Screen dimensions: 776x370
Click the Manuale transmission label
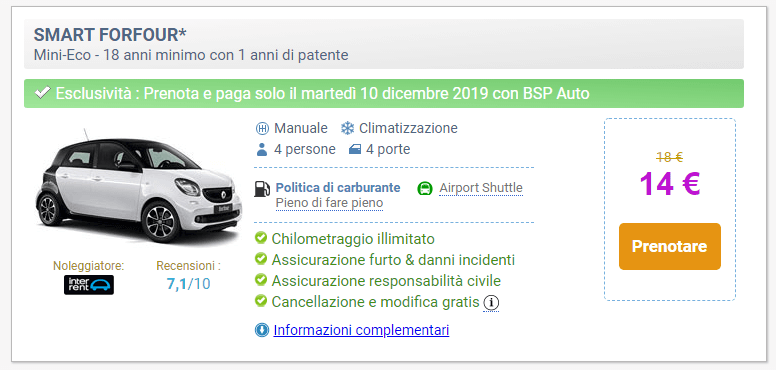(301, 129)
